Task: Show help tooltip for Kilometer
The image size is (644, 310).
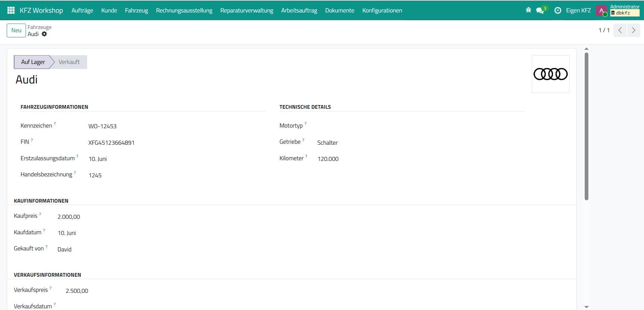Action: pyautogui.click(x=306, y=156)
